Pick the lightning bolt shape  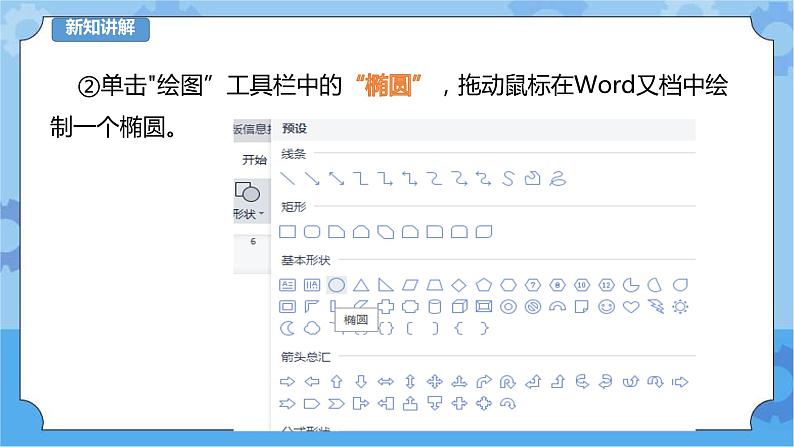656,306
